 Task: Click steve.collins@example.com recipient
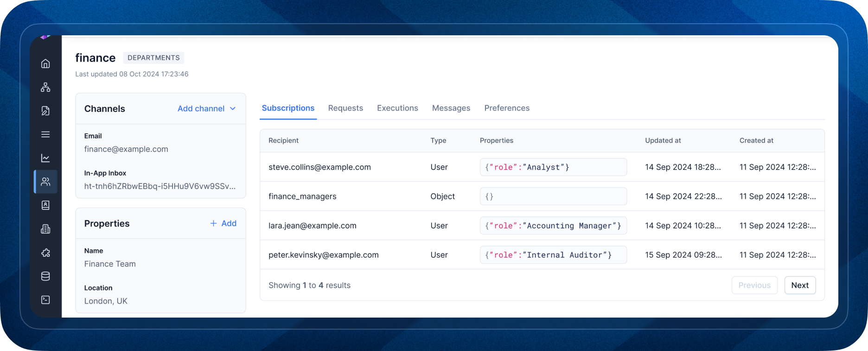(319, 167)
